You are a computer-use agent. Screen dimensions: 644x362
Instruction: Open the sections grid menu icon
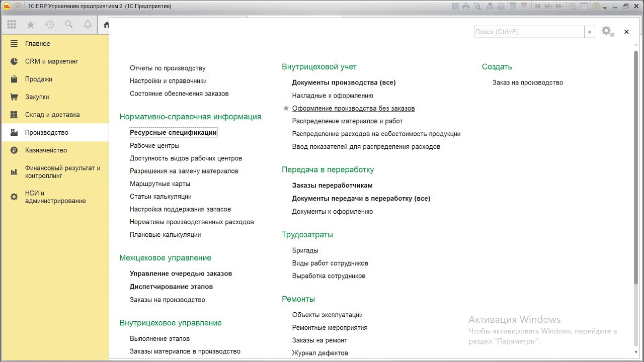pos(12,24)
